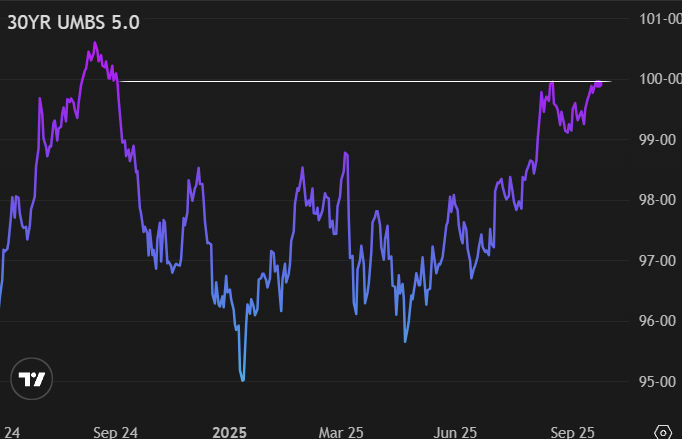Click the 95-00 price axis label
This screenshot has height=439, width=682.
coord(659,381)
